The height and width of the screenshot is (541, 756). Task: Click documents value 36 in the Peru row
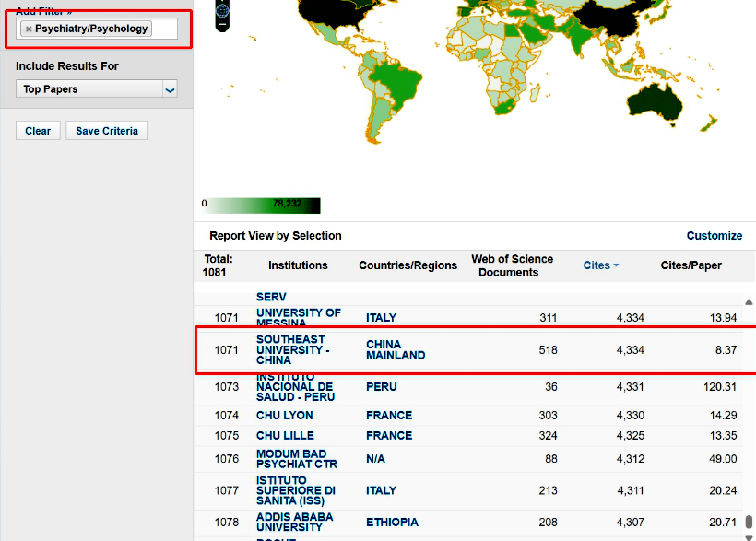click(x=551, y=387)
